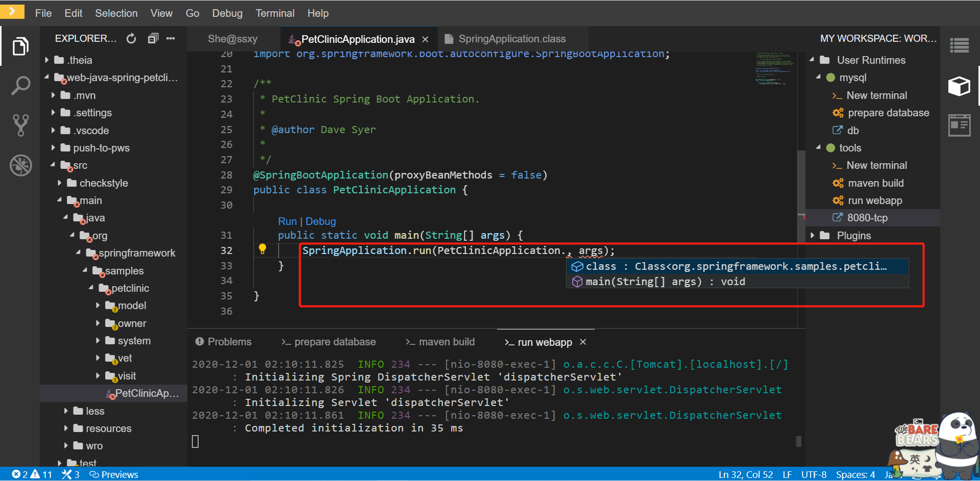The width and height of the screenshot is (980, 481).
Task: Expand the .theia folder
Action: coord(47,60)
